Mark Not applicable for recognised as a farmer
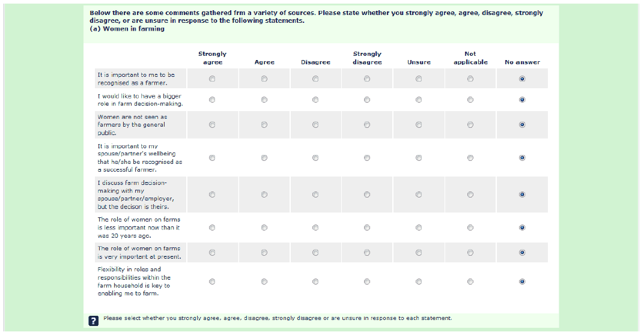This screenshot has width=644, height=335. (470, 79)
